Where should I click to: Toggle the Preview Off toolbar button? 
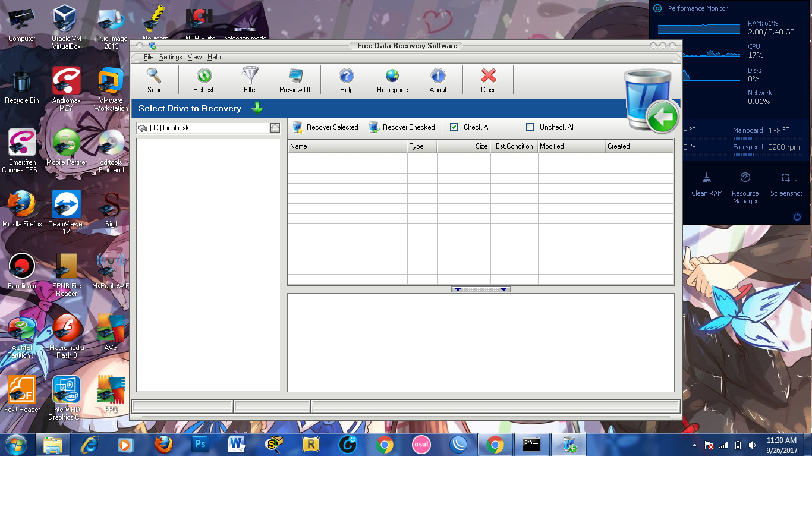(x=295, y=80)
